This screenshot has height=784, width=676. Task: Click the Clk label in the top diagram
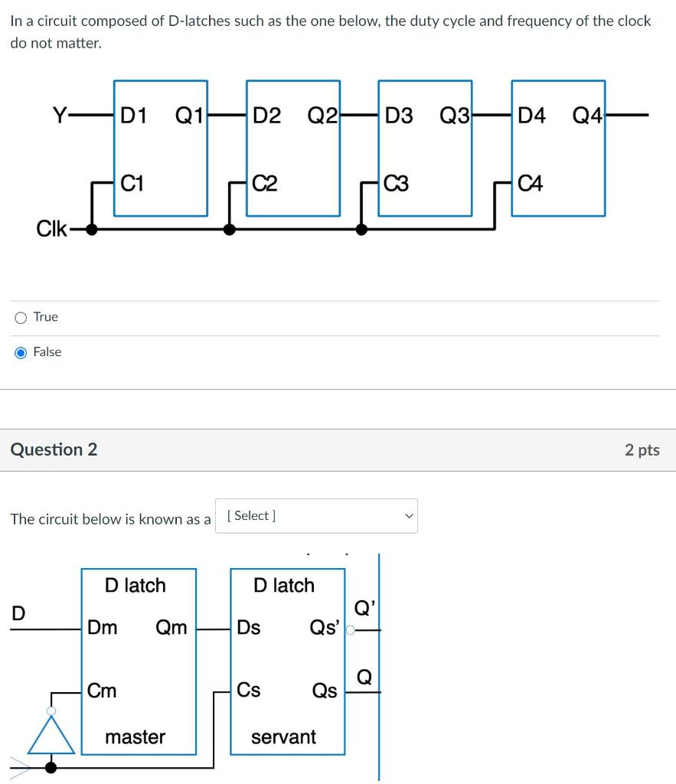pos(51,227)
